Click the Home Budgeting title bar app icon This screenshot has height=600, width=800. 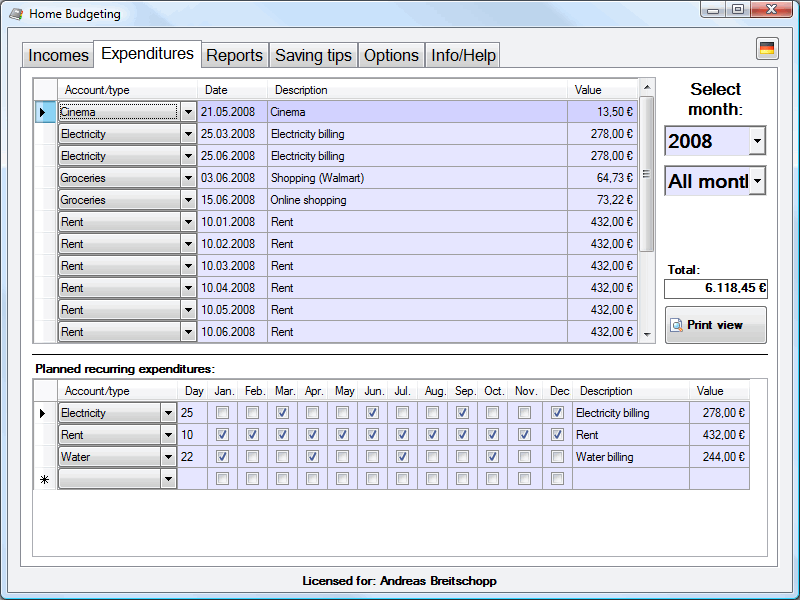click(x=16, y=14)
